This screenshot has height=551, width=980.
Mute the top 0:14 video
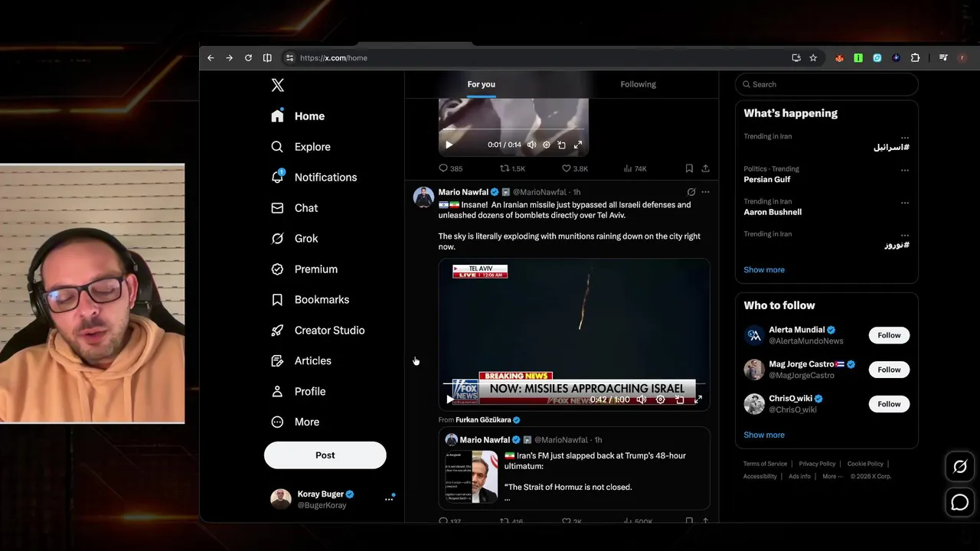tap(531, 145)
